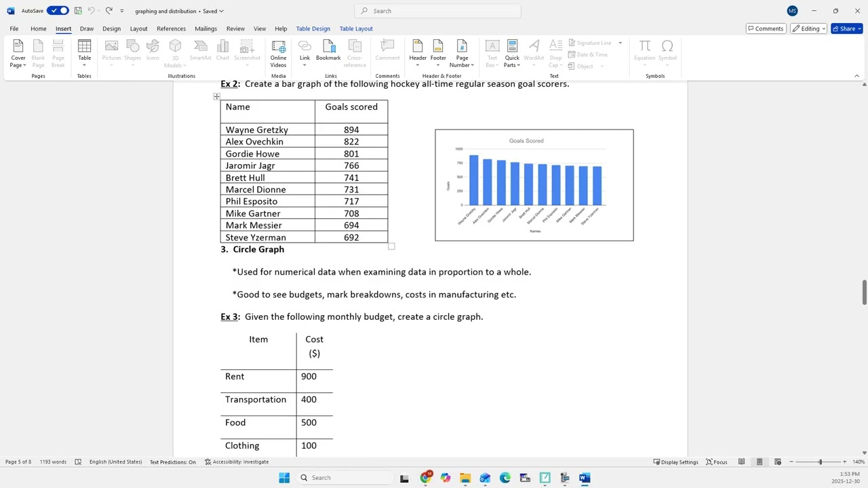Click the Wayne Gretzky table cell
Image resolution: width=868 pixels, height=488 pixels.
point(268,130)
